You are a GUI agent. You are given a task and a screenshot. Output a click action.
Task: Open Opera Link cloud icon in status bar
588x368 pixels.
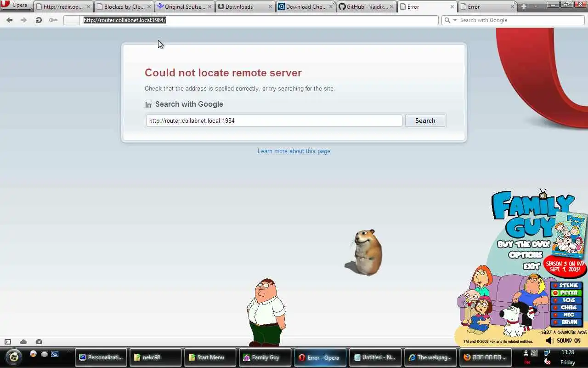point(23,342)
